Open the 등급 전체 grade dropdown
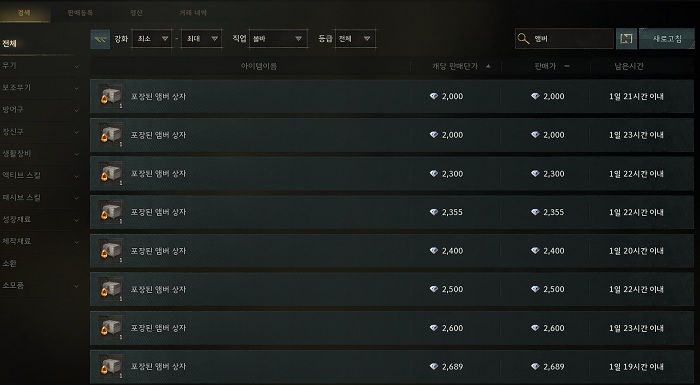Screen dimensions: 700x385 [355, 39]
